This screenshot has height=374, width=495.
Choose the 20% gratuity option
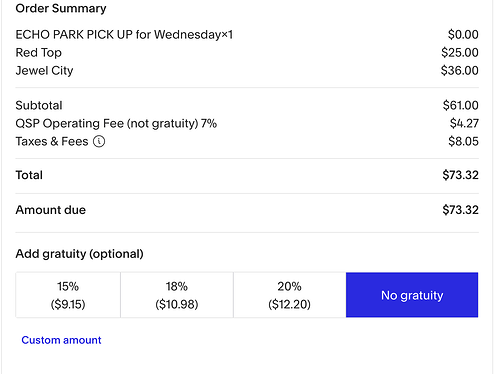click(290, 295)
